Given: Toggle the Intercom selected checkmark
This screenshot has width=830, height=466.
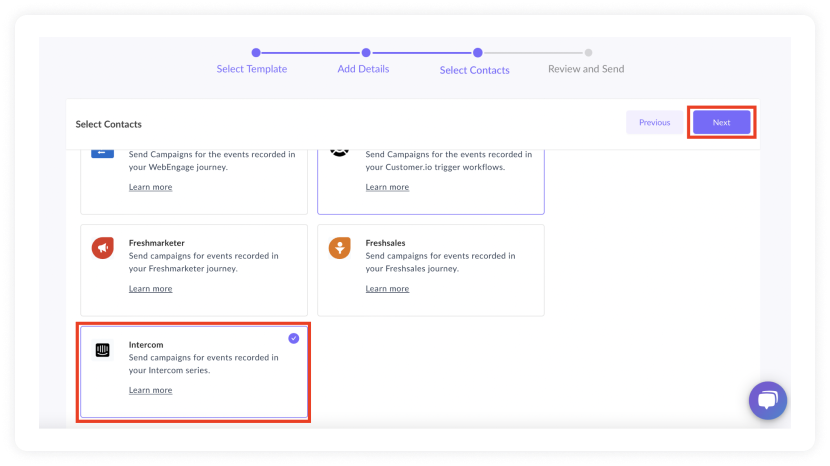Looking at the screenshot, I should point(294,338).
